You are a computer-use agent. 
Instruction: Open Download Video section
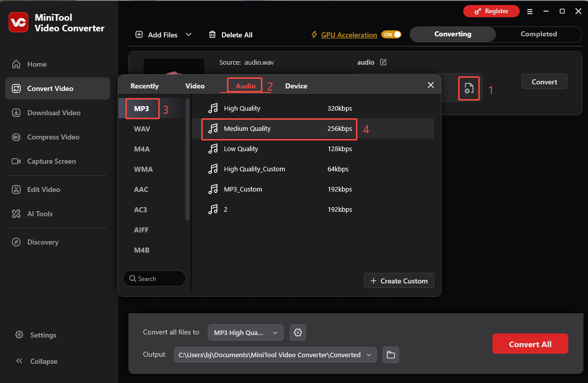pyautogui.click(x=46, y=113)
